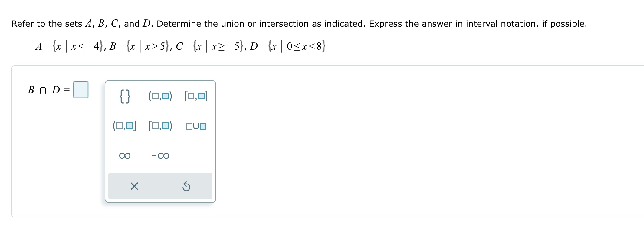Clear the answer with the X button

point(134,186)
